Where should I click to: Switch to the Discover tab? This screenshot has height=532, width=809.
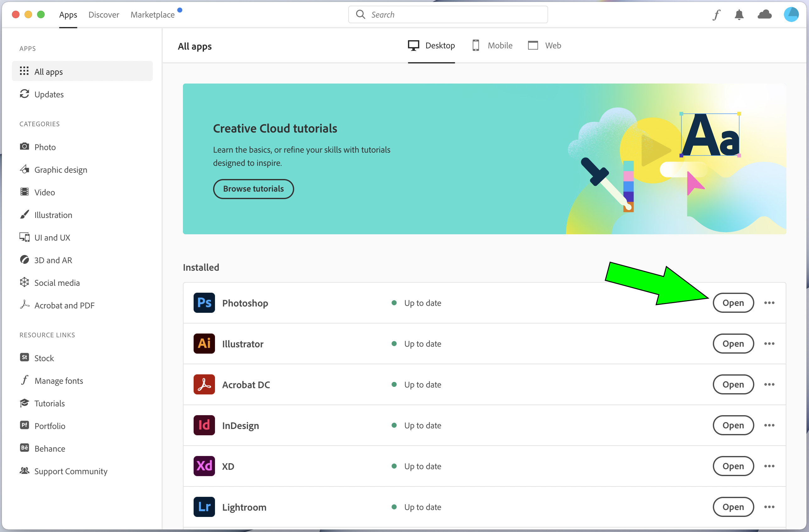tap(104, 15)
